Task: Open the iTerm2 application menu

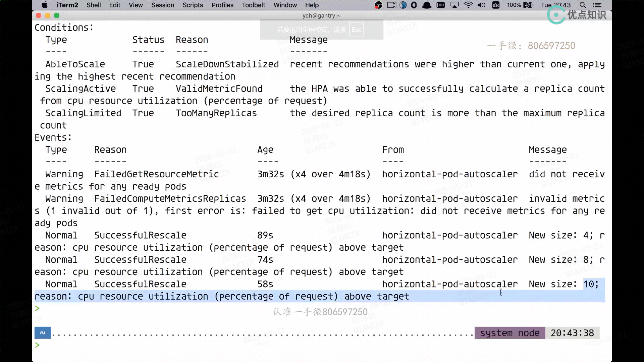Action: coord(67,5)
